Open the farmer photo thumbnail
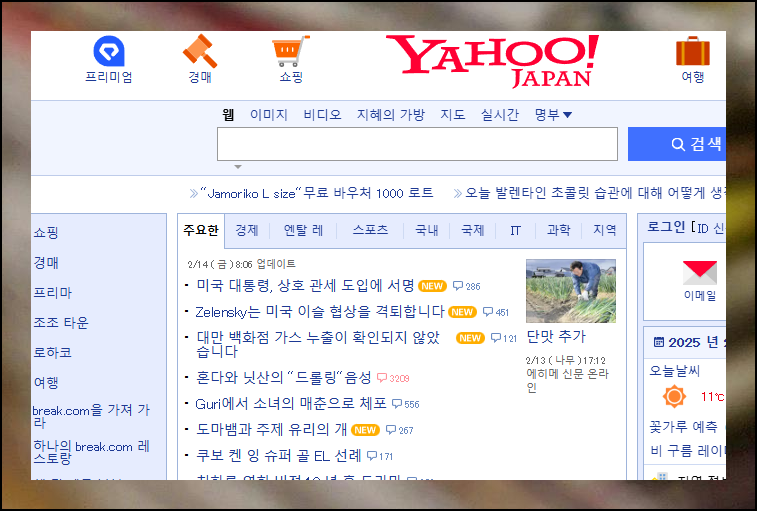The image size is (757, 511). [571, 291]
